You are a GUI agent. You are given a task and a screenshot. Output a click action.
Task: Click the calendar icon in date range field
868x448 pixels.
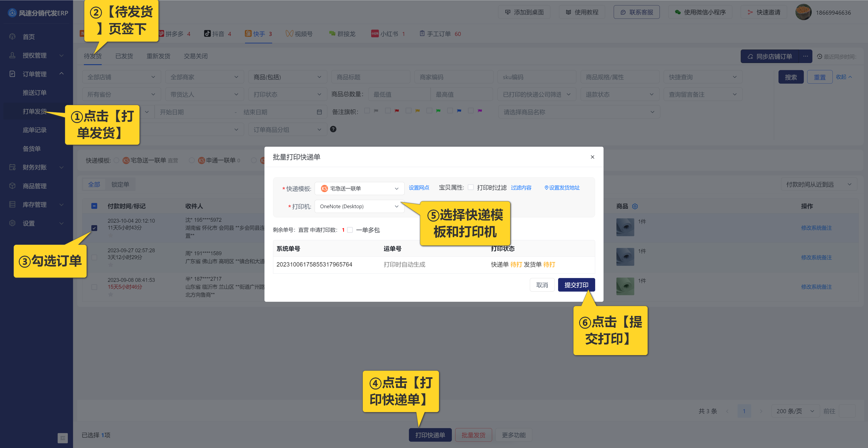click(319, 112)
